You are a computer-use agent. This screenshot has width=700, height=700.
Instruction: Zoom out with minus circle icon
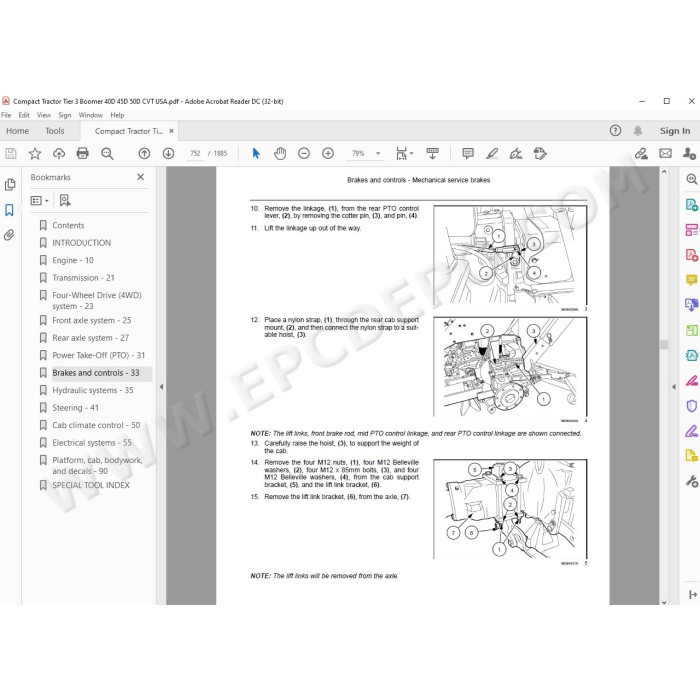coord(304,154)
